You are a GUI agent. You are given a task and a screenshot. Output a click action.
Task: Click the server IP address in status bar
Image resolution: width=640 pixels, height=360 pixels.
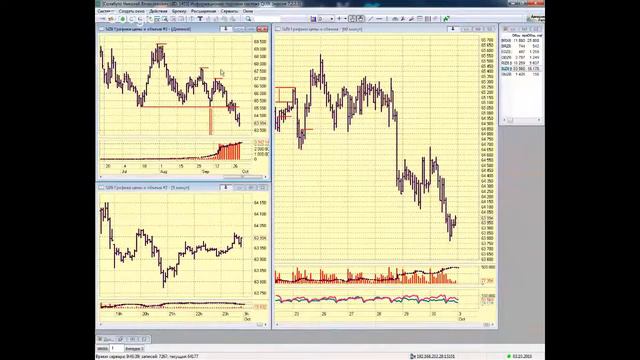435,356
